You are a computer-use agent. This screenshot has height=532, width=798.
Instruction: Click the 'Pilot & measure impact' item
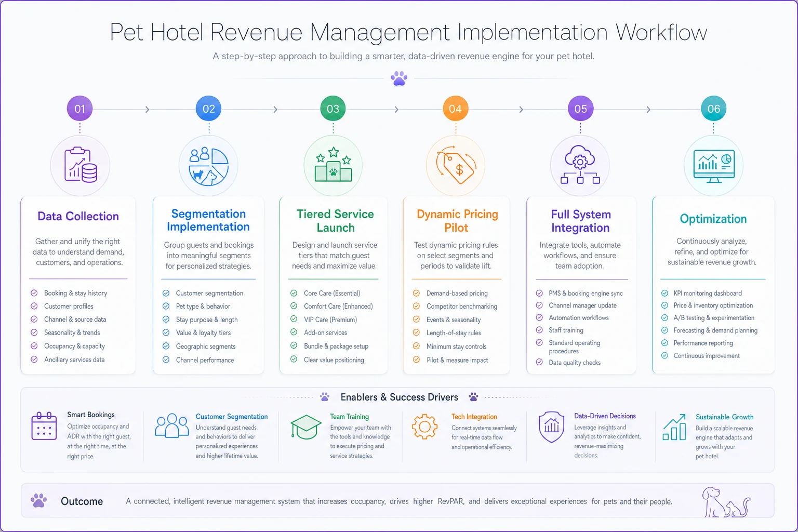tap(457, 360)
